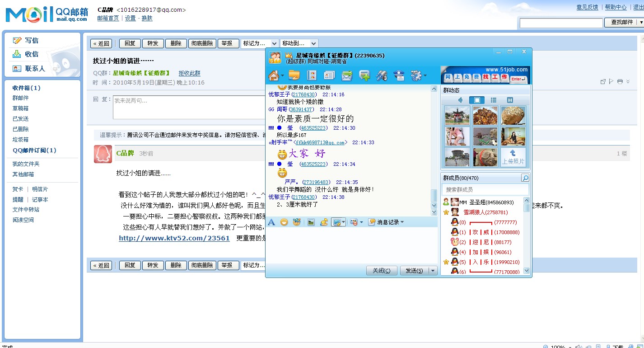The width and height of the screenshot is (644, 348).
Task: Click the top 彻底删除 button
Action: [x=202, y=43]
